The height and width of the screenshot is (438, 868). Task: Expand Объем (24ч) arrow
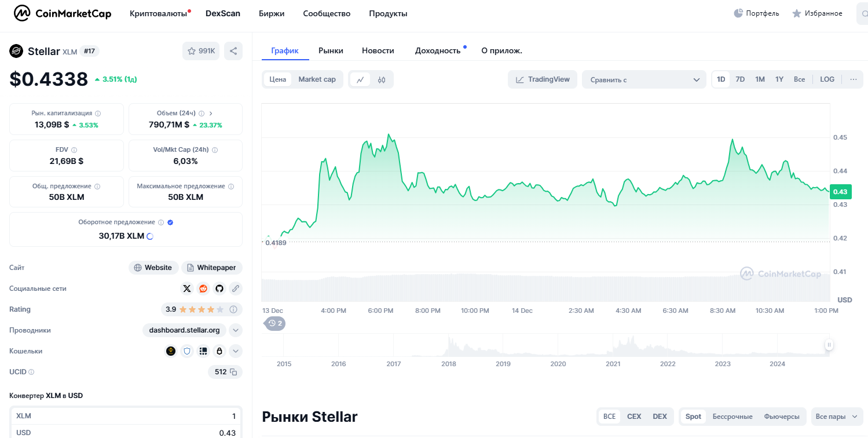(x=211, y=114)
